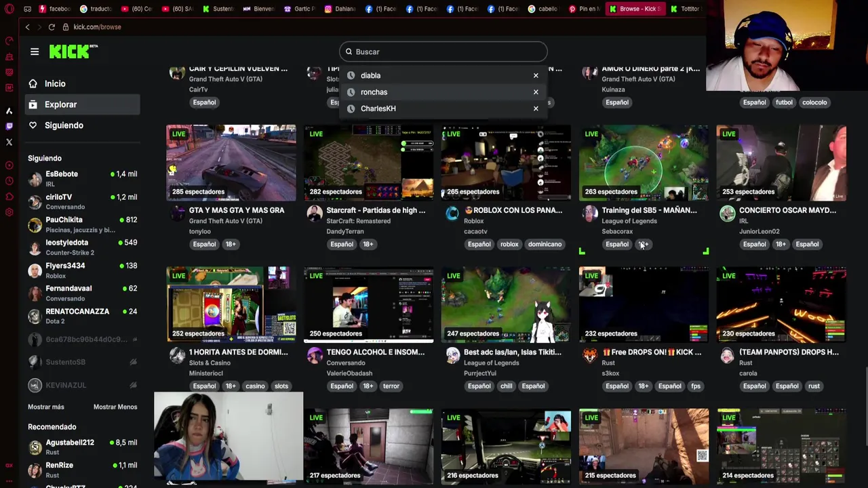Open the hamburger menu beside the Kick logo
This screenshot has height=488, width=868.
[x=35, y=52]
